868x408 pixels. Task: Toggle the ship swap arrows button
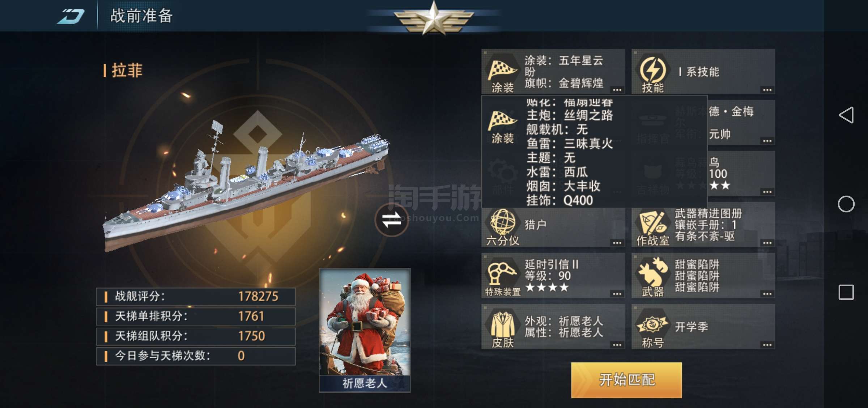tap(392, 220)
